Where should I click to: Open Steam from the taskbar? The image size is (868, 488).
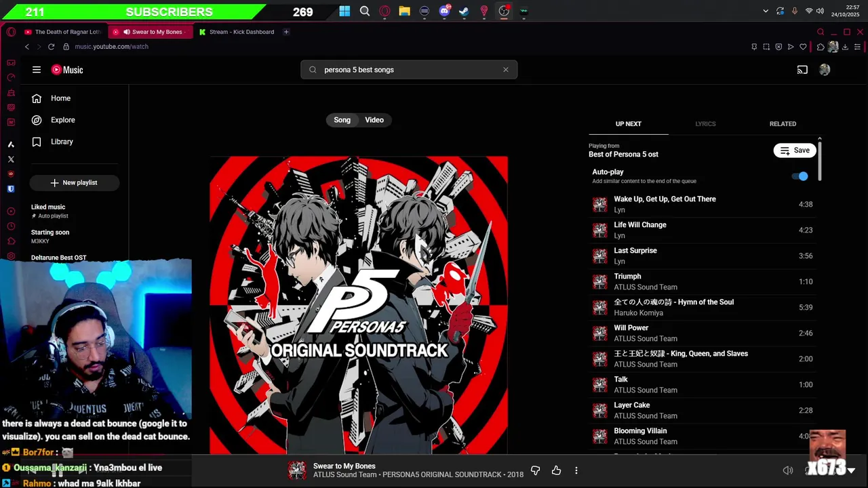pyautogui.click(x=464, y=11)
